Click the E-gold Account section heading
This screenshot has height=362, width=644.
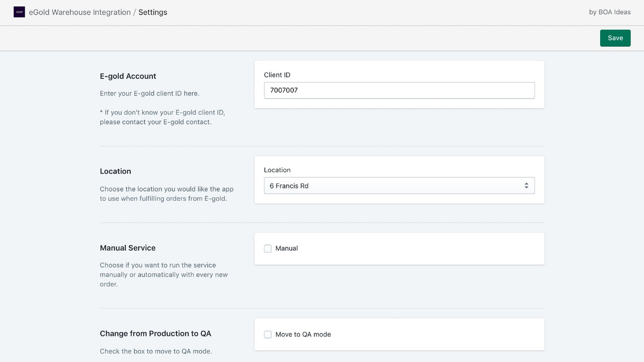tap(128, 76)
